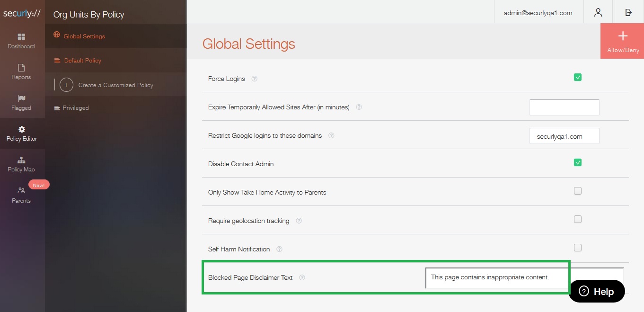Click the Securly logo
Viewport: 644px width, 312px height.
[x=22, y=14]
